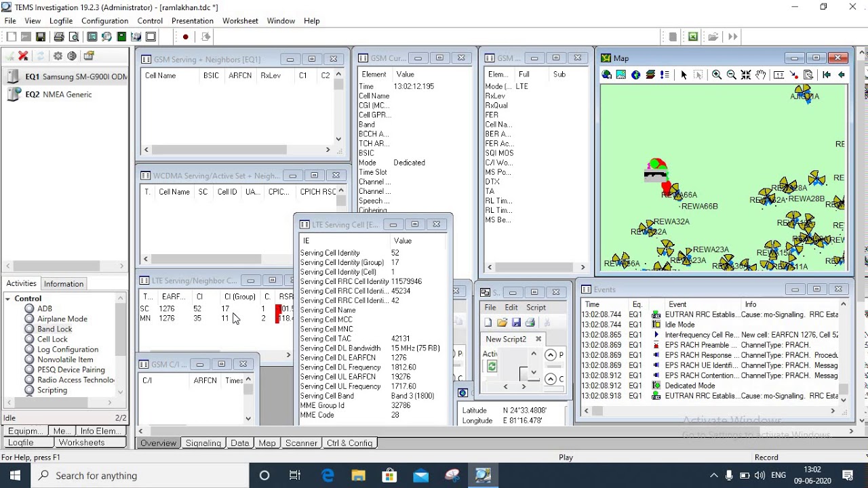Open the layer control icon on Map toolbar

coord(650,75)
